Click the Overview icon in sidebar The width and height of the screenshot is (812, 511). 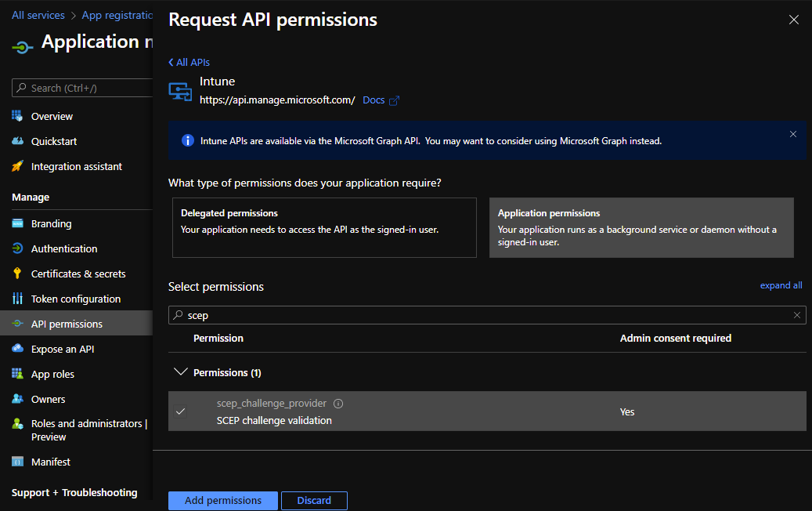17,116
